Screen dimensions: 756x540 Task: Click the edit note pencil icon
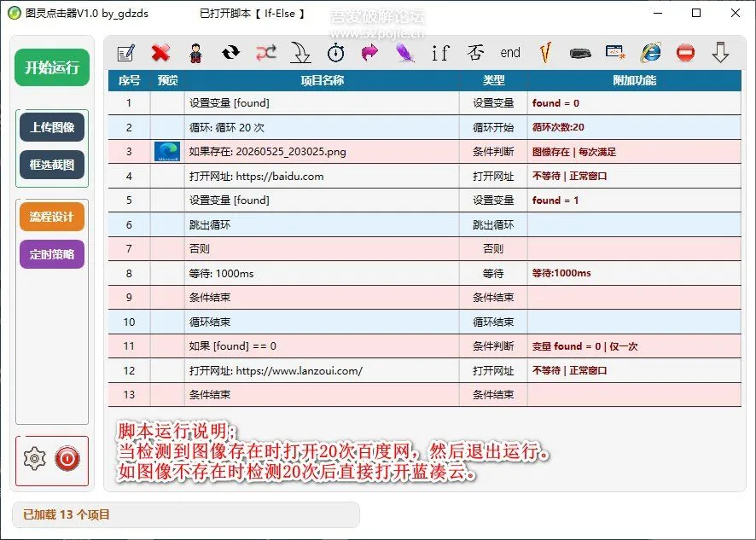coord(126,53)
